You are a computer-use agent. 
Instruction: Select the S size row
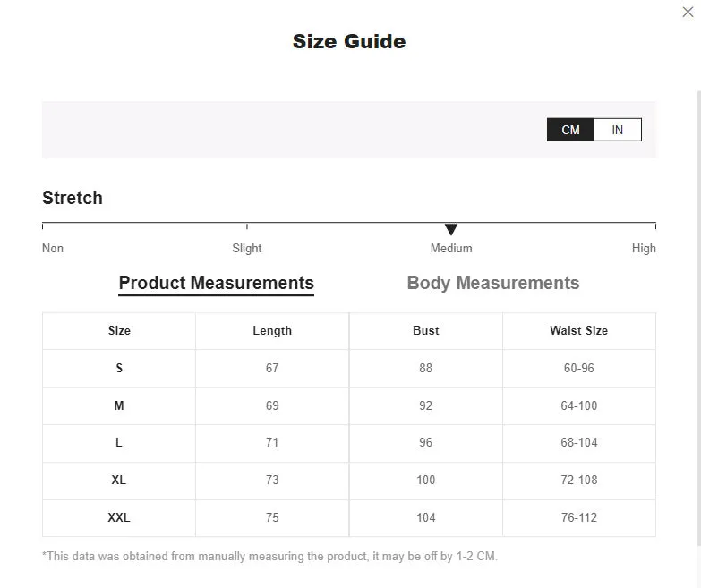click(x=349, y=368)
